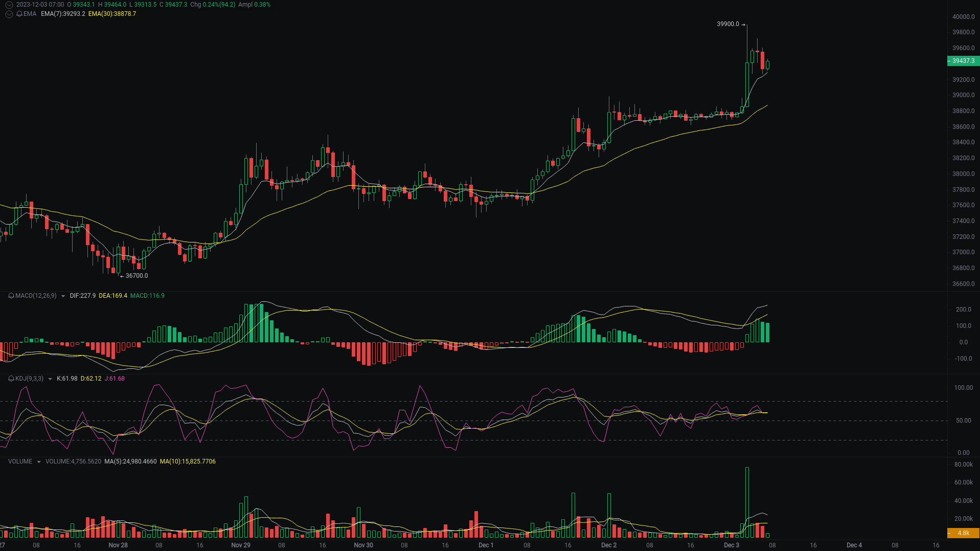Click the green 39437.3 current price tag
The width and height of the screenshot is (980, 551).
tap(963, 60)
